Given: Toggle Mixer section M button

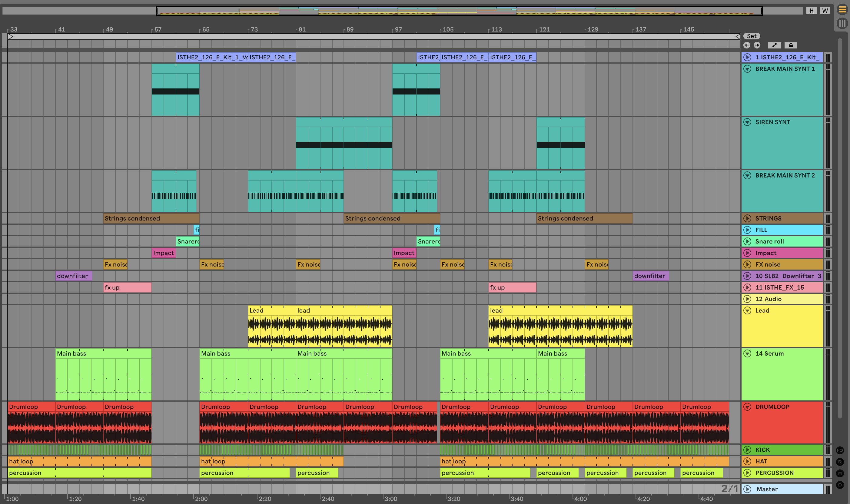Looking at the screenshot, I should point(840,473).
